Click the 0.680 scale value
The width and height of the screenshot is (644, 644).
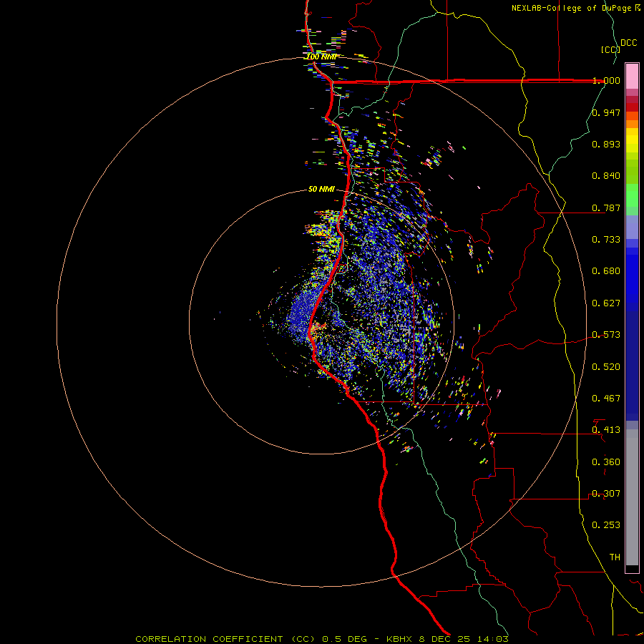point(606,271)
